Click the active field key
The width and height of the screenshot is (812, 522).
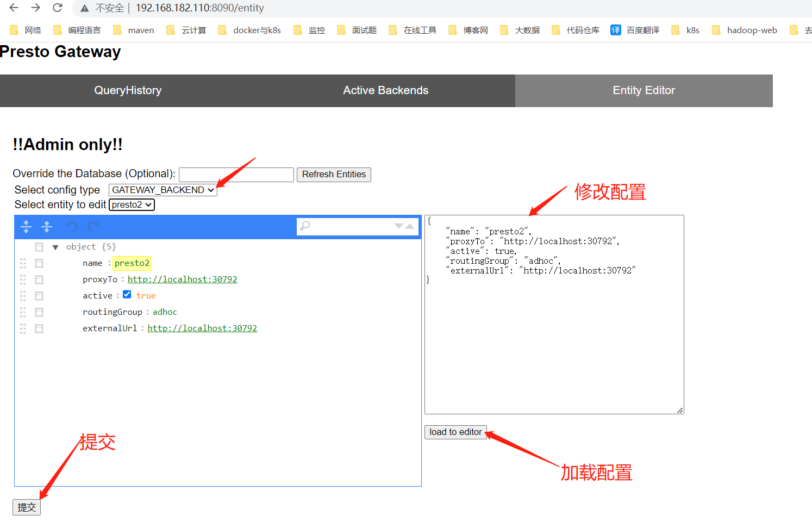pyautogui.click(x=98, y=296)
